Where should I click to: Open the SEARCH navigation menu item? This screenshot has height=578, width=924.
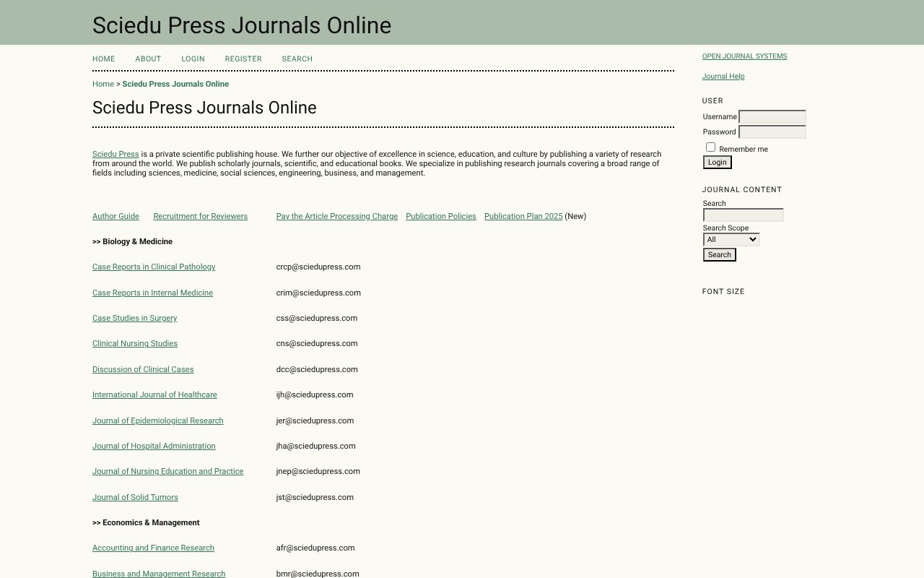[x=297, y=59]
